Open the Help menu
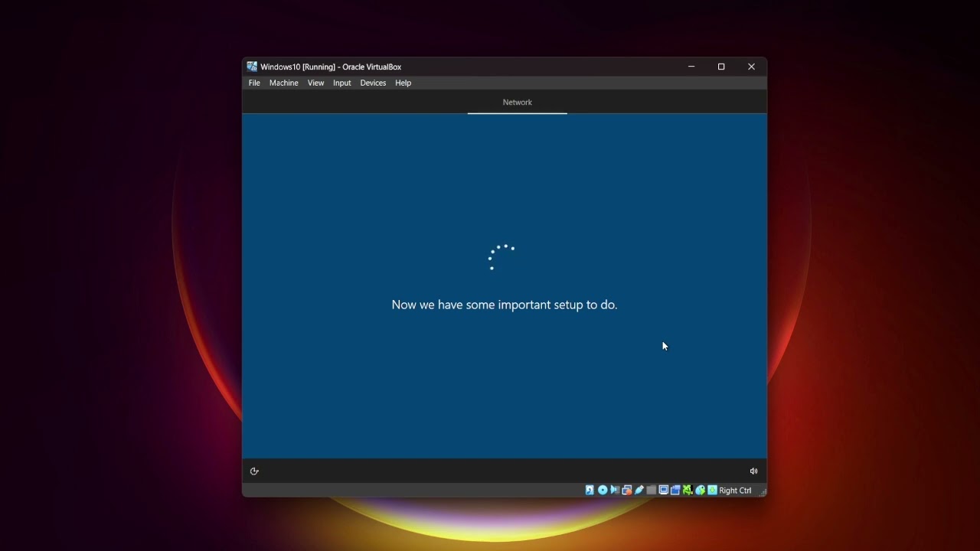The image size is (980, 551). [403, 83]
